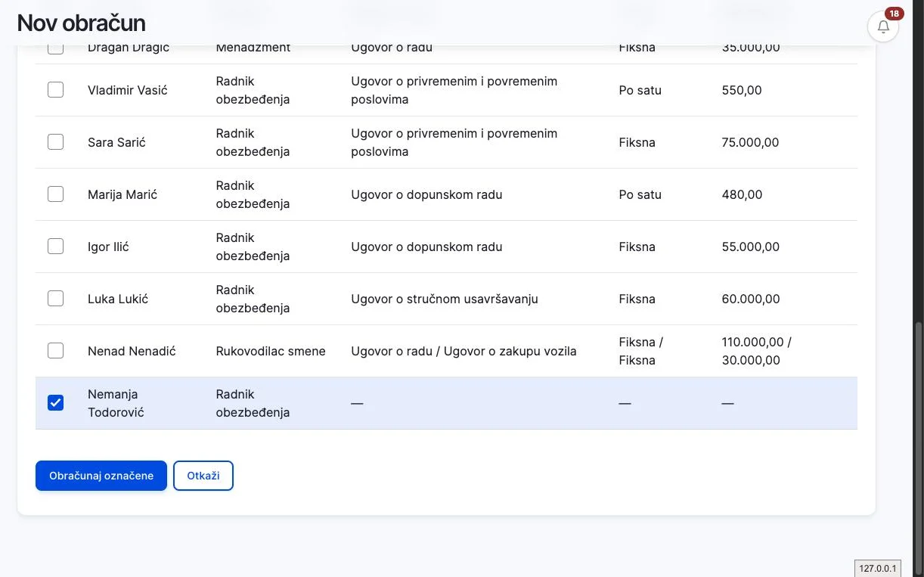
Task: Enable the checkbox for Luka Lukić
Action: pos(55,299)
